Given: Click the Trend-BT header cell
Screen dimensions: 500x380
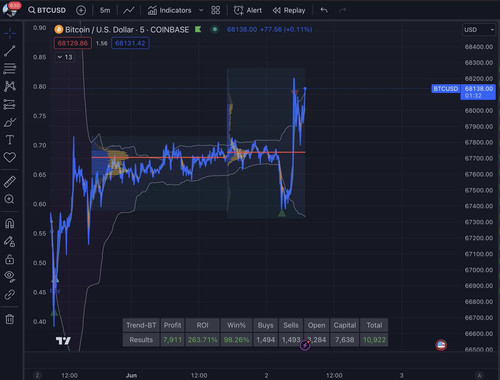Looking at the screenshot, I should coord(141,325).
